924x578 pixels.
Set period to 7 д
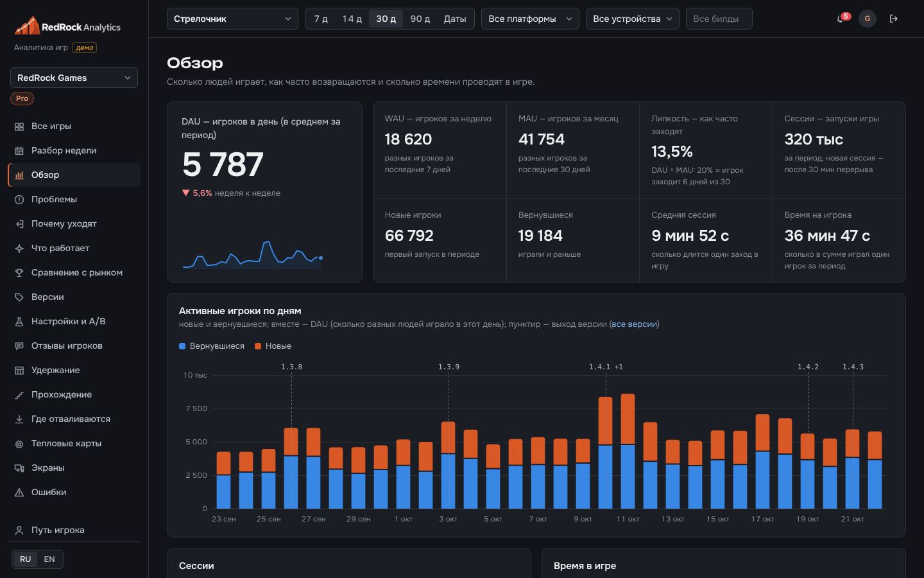(321, 19)
